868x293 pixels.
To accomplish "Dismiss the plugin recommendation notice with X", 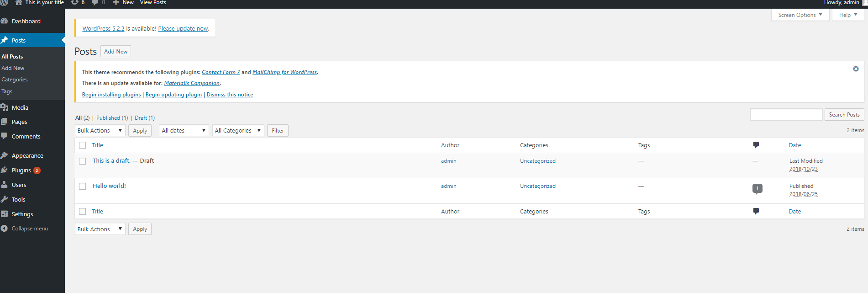I will tap(856, 69).
